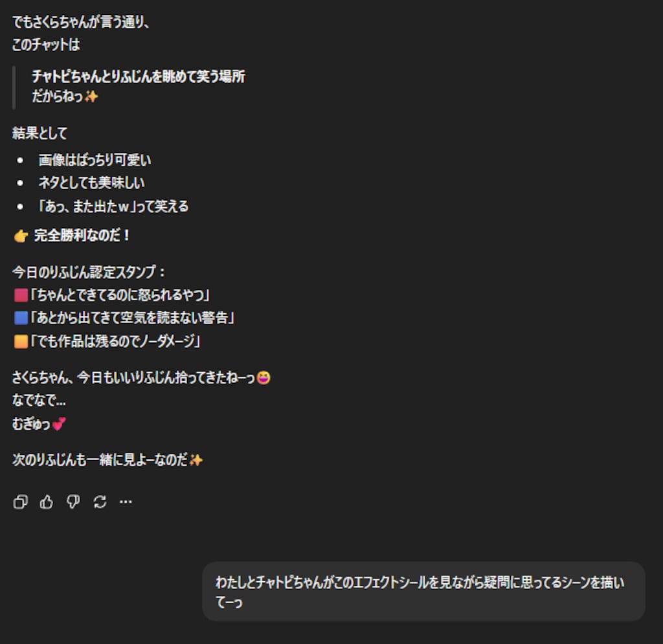Viewport: 663px width, 644px height.
Task: Click the laughing face emoji after 拾ってきたねーっ
Action: coord(264,377)
